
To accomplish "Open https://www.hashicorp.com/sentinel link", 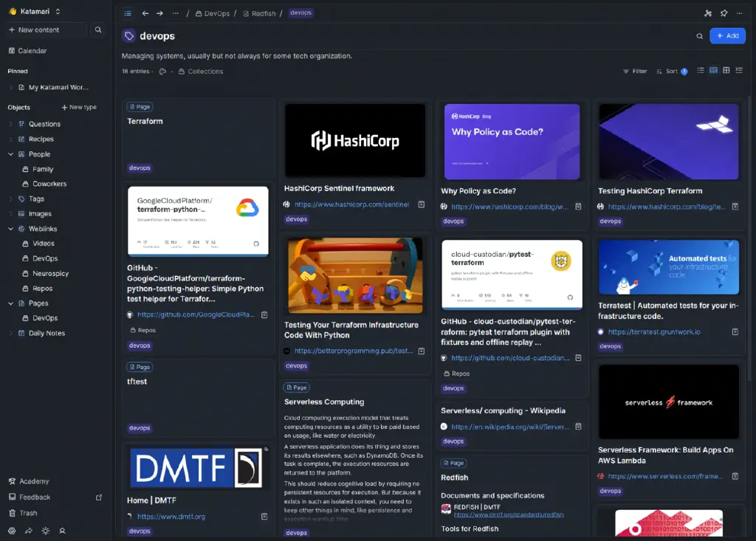I will pyautogui.click(x=351, y=204).
